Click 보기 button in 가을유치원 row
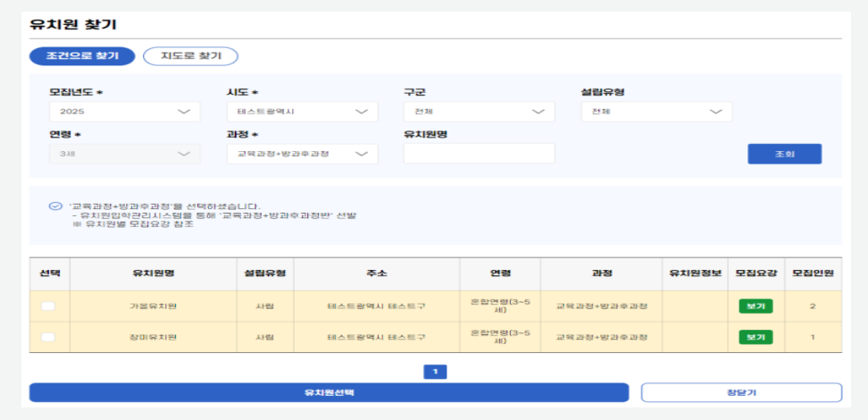This screenshot has height=420, width=868. 755,306
